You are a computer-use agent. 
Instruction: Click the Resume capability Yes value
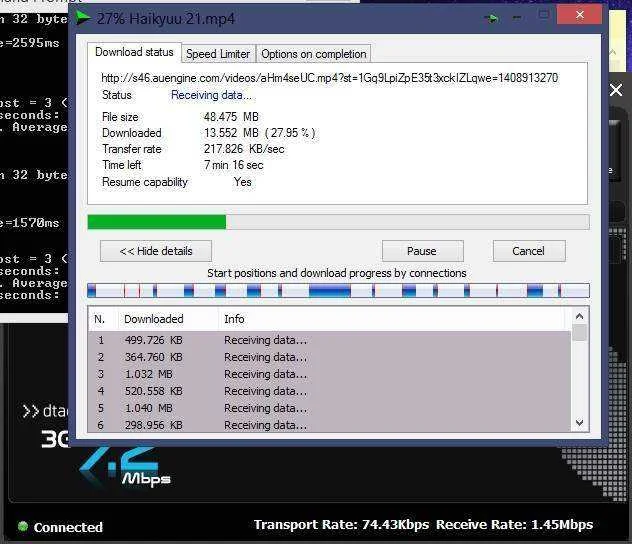pos(243,182)
